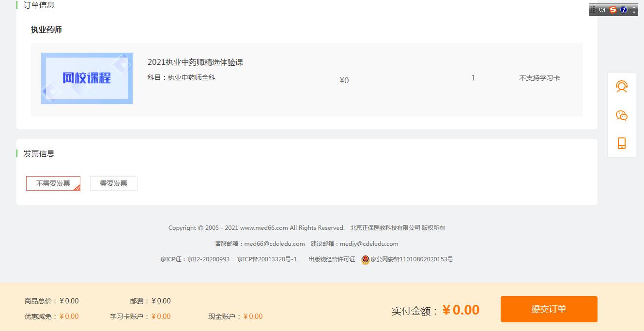Click the Sogou input method S icon
The image size is (644, 331).
[613, 10]
